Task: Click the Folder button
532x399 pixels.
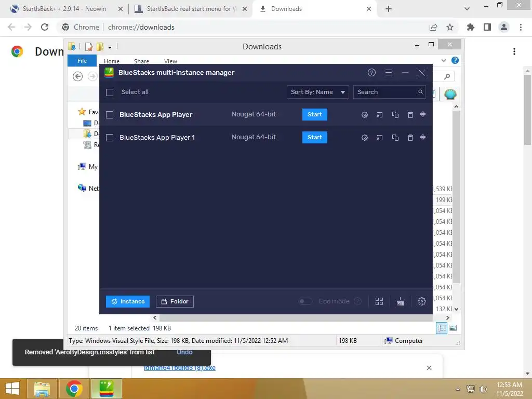Action: coord(175,302)
